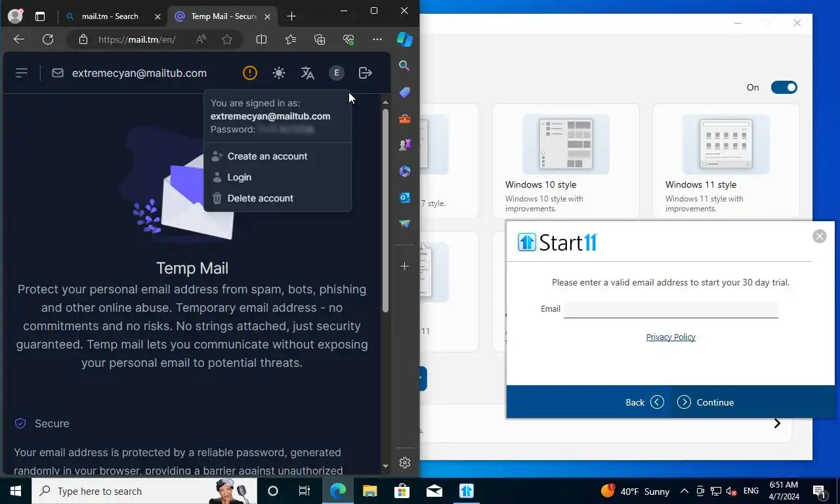Open File Explorer from taskbar
Screen dimensions: 840x504
pos(370,491)
